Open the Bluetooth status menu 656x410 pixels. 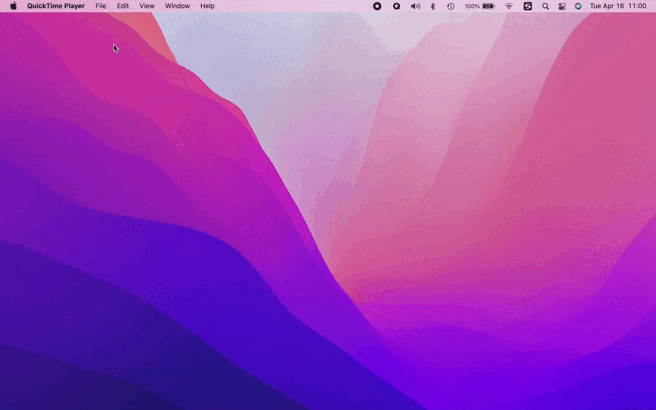[433, 6]
